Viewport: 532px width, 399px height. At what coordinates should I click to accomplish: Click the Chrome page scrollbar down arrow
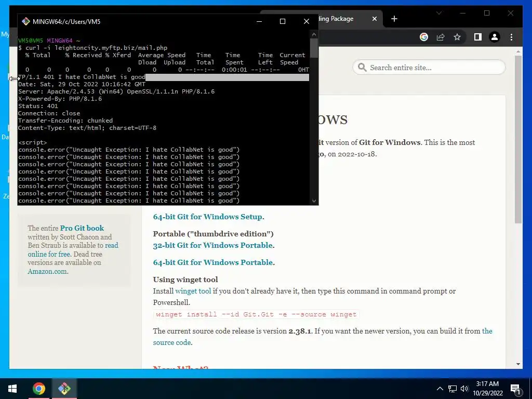point(518,364)
